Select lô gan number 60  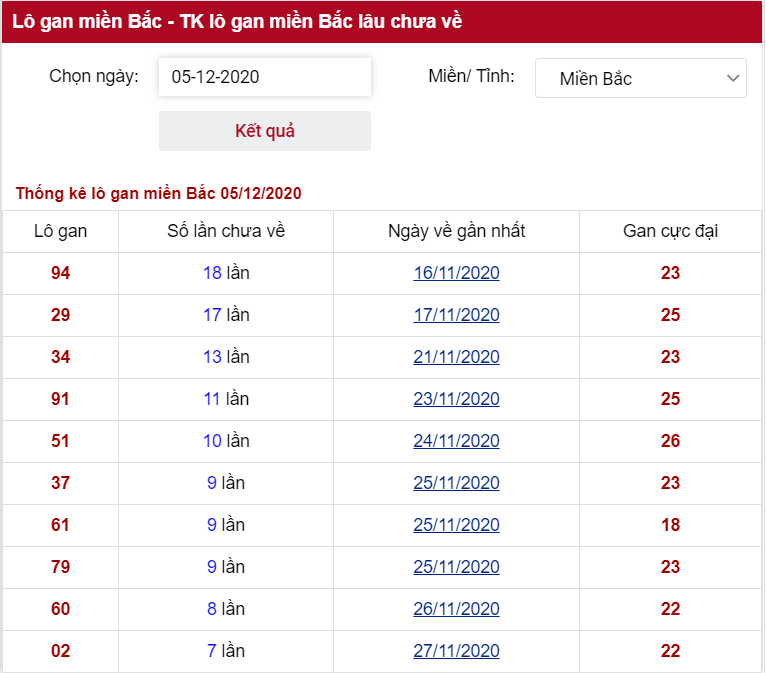61,609
